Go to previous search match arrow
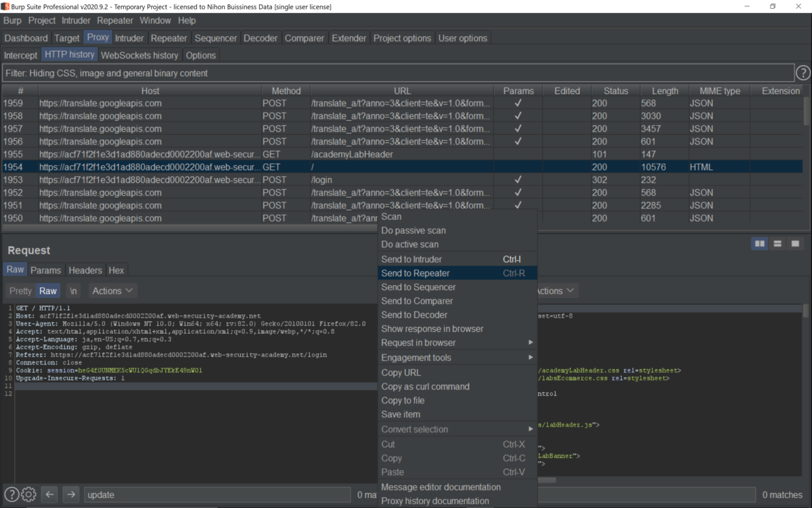Viewport: 812px width, 508px height. pos(49,494)
